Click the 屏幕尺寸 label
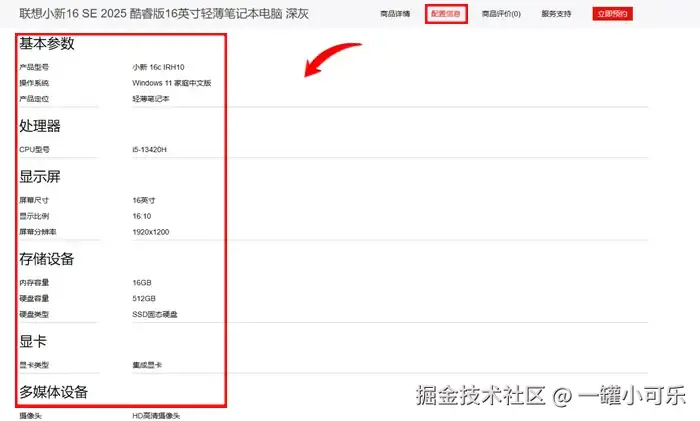Screen dimensions: 700x421 pyautogui.click(x=34, y=200)
